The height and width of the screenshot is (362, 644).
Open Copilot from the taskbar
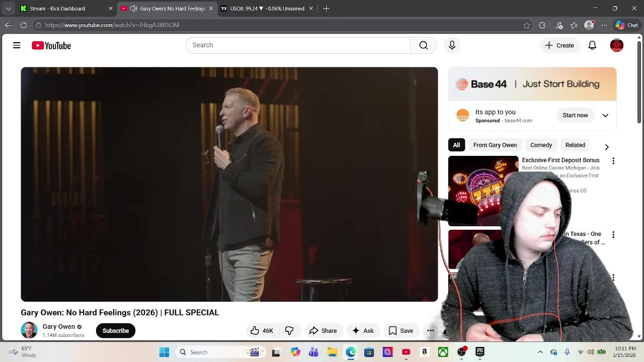point(295,352)
